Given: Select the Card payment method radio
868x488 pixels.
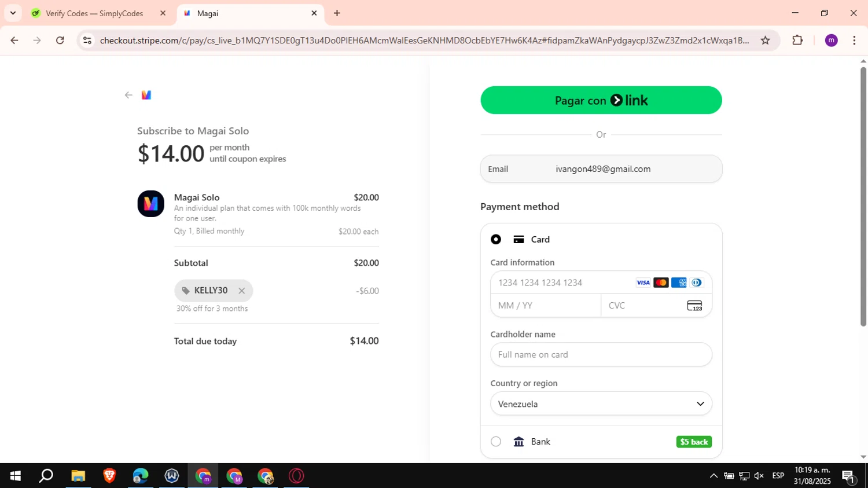Looking at the screenshot, I should coord(496,239).
